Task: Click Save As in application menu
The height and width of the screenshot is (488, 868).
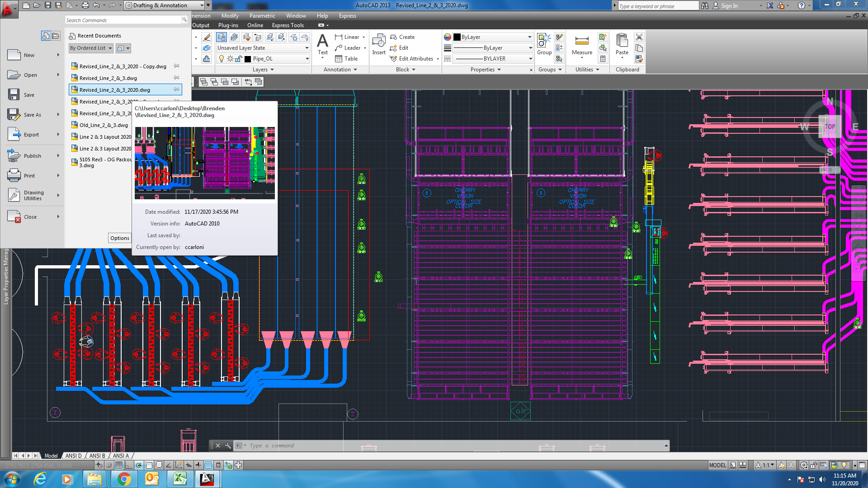Action: tap(32, 115)
